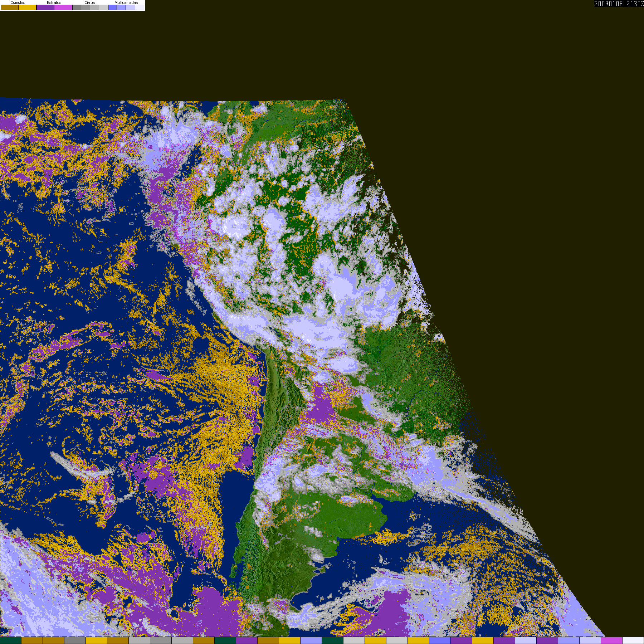
Task: Select the yellow Cúmulos legend swatch
Action: pyautogui.click(x=28, y=7)
